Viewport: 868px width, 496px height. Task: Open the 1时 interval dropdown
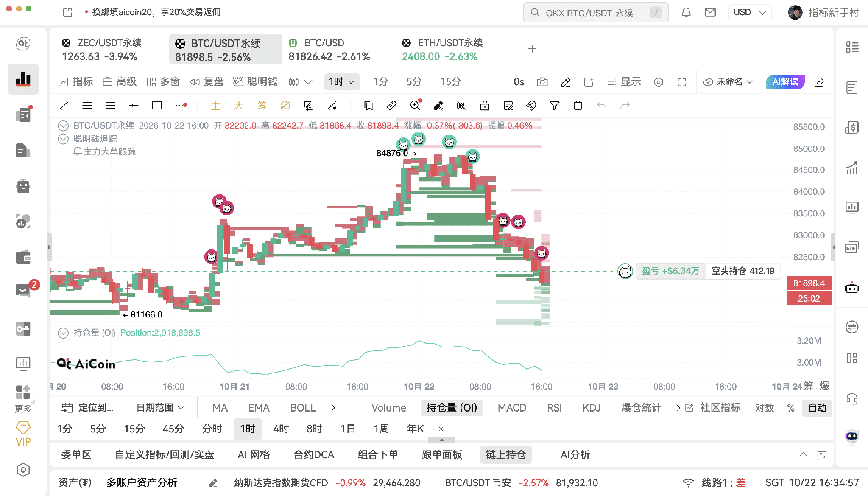coord(342,82)
